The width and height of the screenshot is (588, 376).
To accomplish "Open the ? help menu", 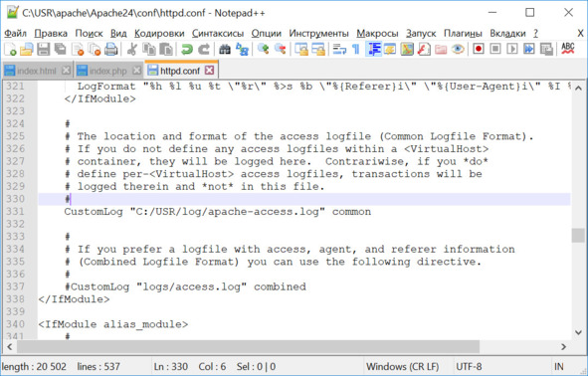I will (x=536, y=34).
